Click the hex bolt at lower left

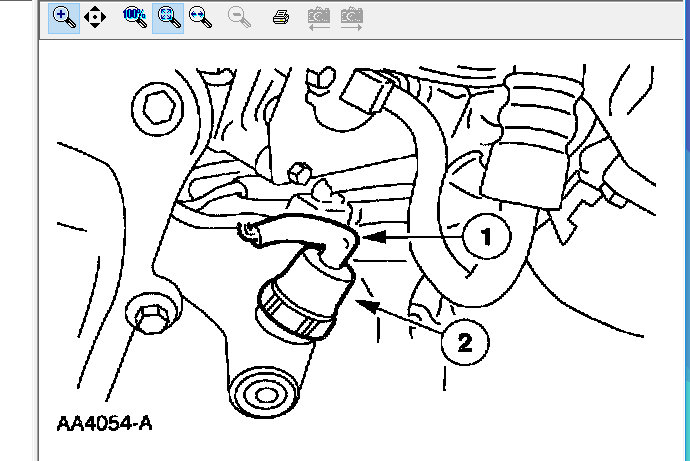click(151, 320)
